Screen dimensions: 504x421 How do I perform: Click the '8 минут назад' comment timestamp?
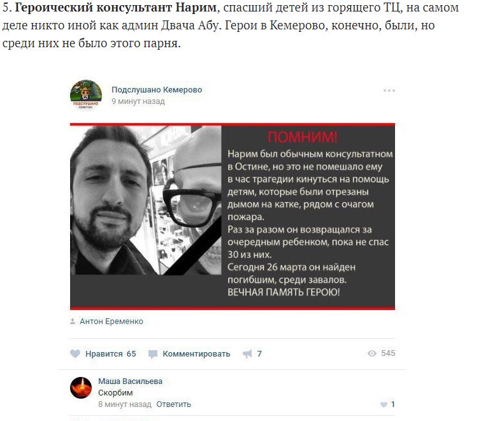(125, 404)
